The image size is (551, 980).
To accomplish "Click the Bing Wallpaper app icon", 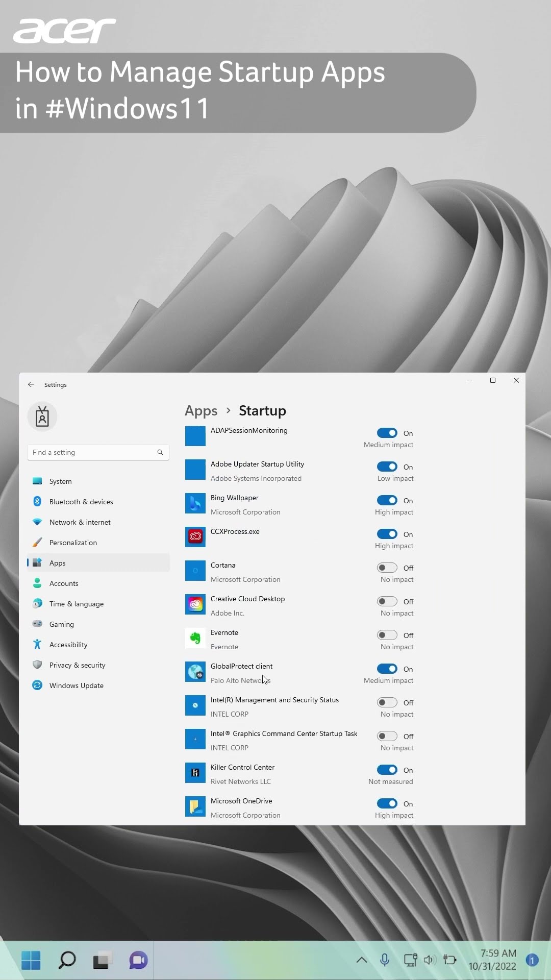I will (x=195, y=503).
